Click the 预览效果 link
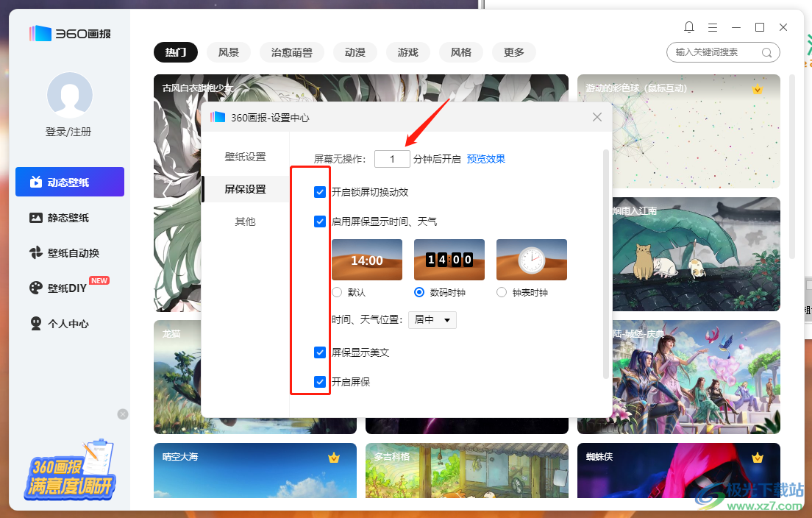The image size is (812, 518). pos(485,159)
